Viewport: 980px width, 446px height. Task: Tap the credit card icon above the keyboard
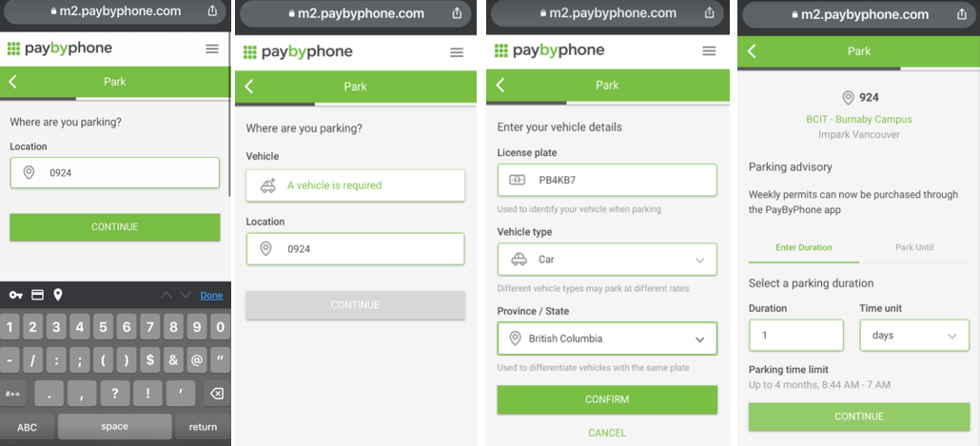[x=37, y=295]
